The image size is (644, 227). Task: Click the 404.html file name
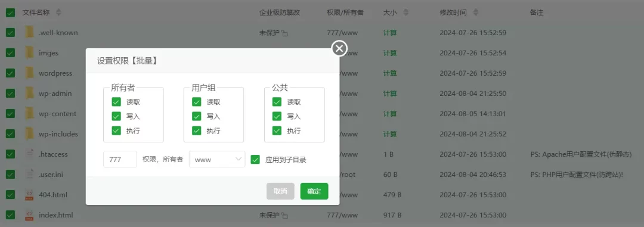coord(53,195)
